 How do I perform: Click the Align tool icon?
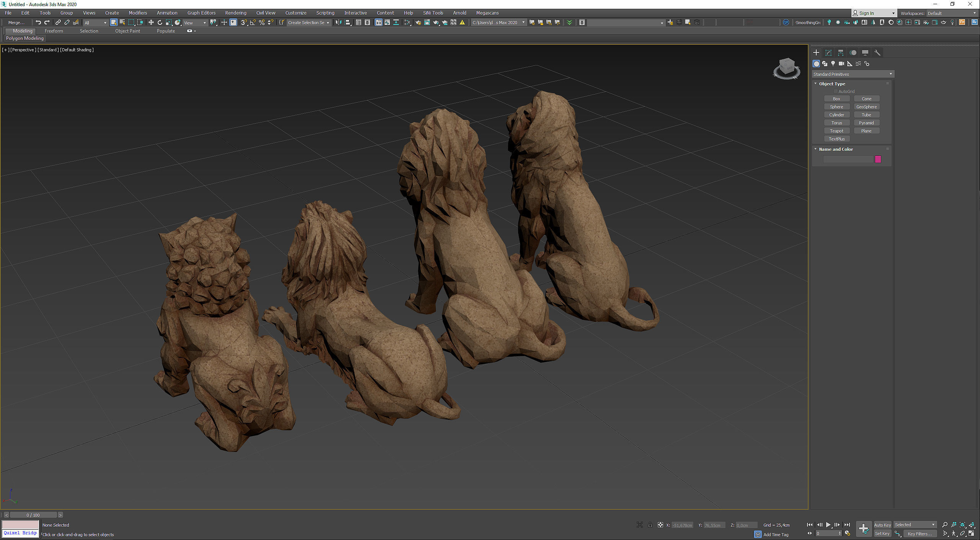point(348,23)
